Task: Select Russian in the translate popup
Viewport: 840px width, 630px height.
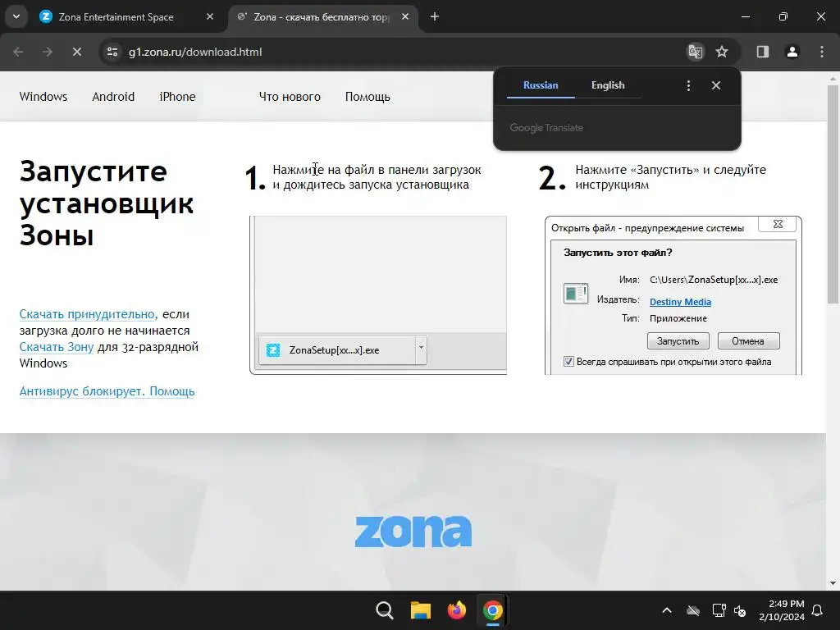Action: [541, 85]
